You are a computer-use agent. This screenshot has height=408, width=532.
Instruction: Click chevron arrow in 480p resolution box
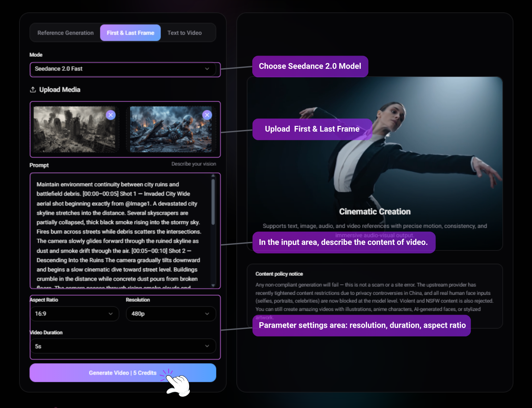(207, 314)
